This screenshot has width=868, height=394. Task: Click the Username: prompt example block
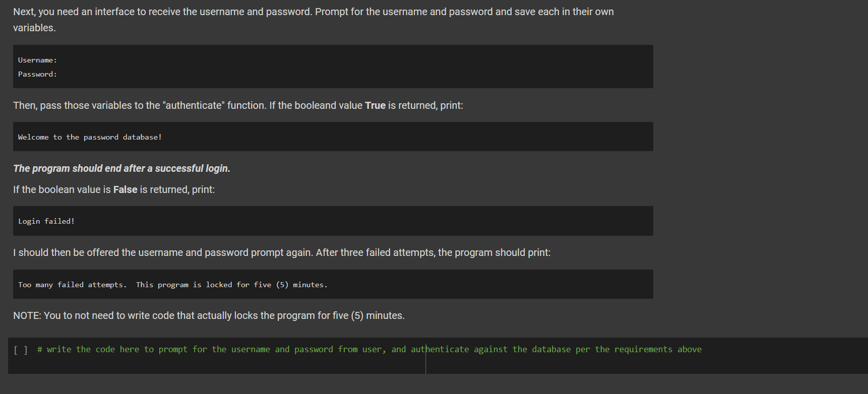[37, 59]
